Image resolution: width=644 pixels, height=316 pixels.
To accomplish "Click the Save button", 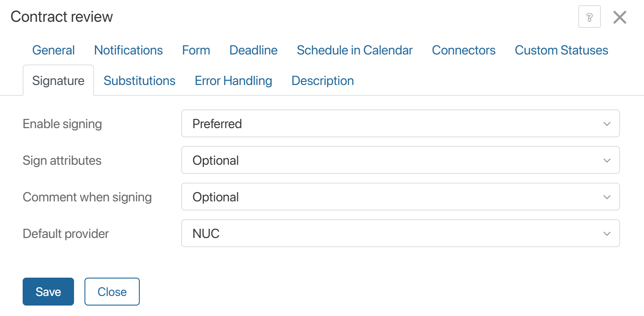I will (48, 292).
